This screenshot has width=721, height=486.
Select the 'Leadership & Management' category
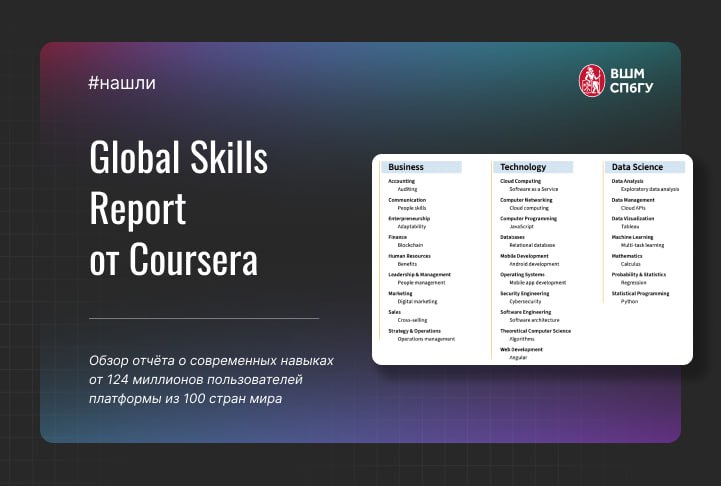419,274
